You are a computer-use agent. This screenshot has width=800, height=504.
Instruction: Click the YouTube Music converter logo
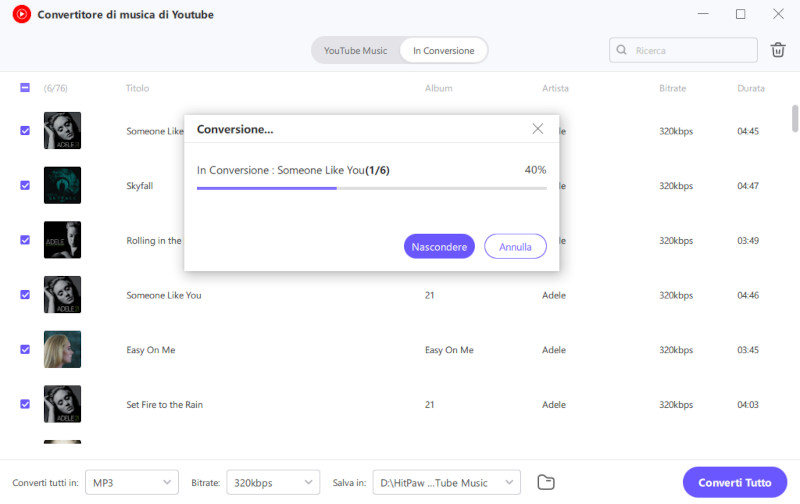coord(21,14)
